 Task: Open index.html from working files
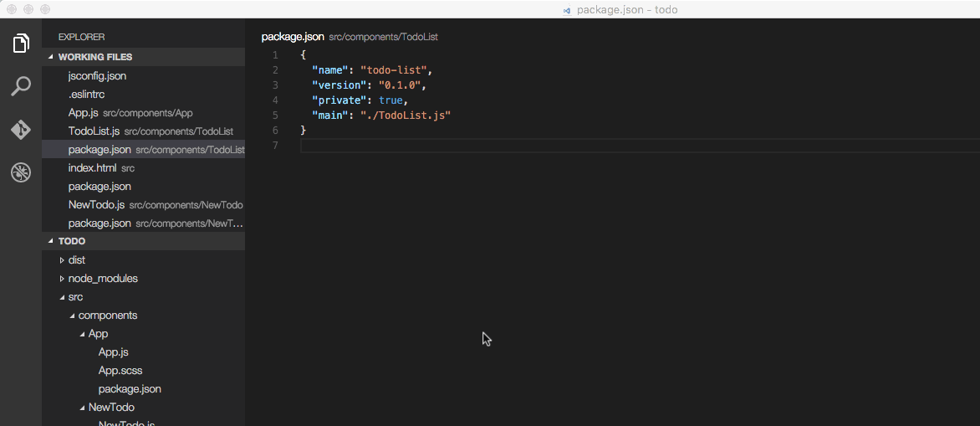tap(92, 168)
